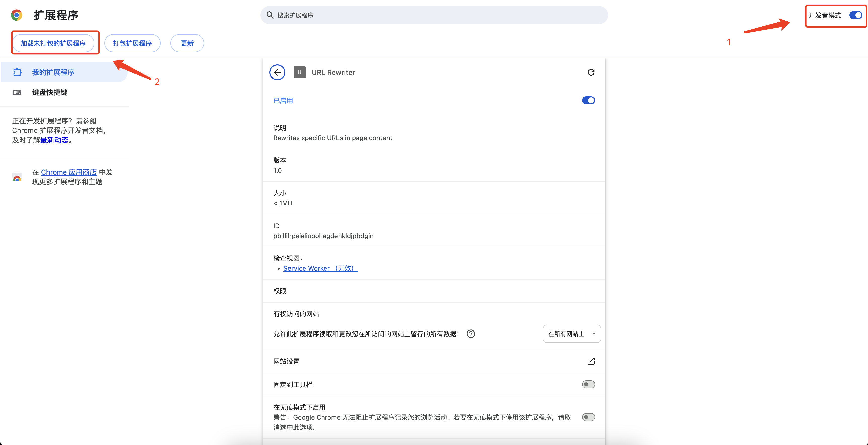Click the help question mark icon
The height and width of the screenshot is (445, 868).
pos(471,334)
